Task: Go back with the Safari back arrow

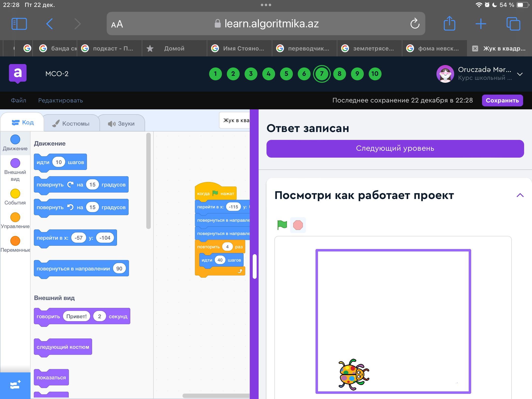Action: pyautogui.click(x=50, y=24)
